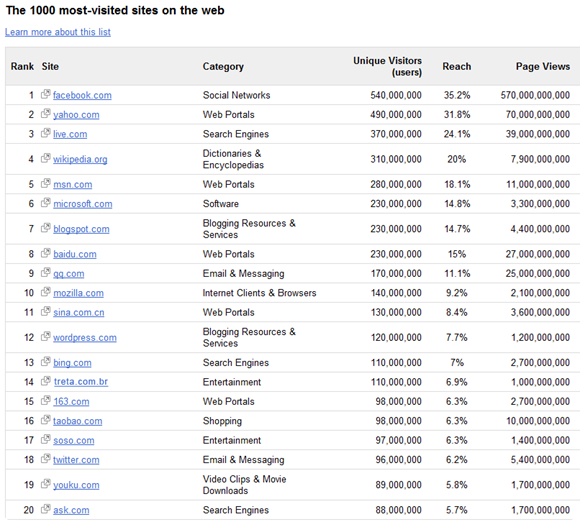
Task: Open the msn.com site link
Action: tap(72, 185)
